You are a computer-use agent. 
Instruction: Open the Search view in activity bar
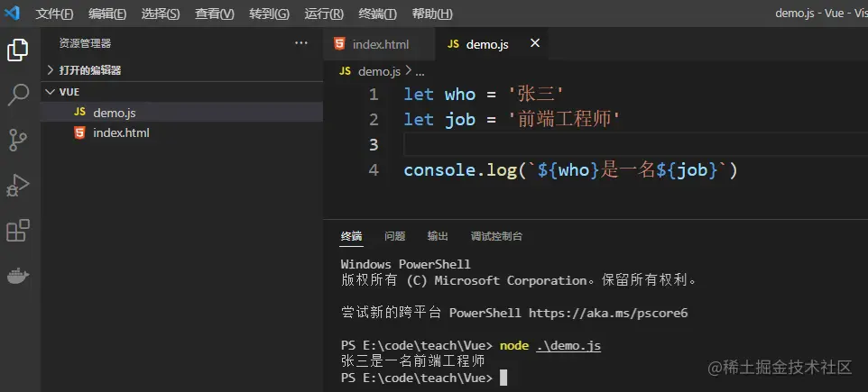18,96
